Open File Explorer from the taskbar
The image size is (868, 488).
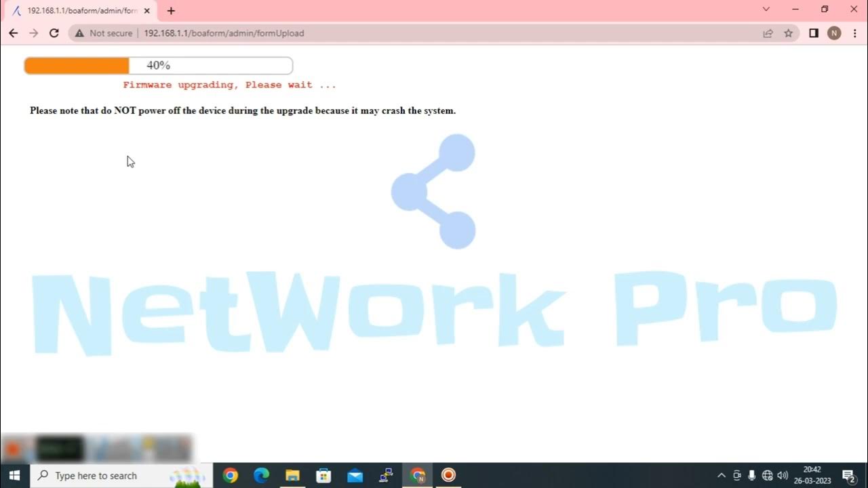(x=292, y=475)
